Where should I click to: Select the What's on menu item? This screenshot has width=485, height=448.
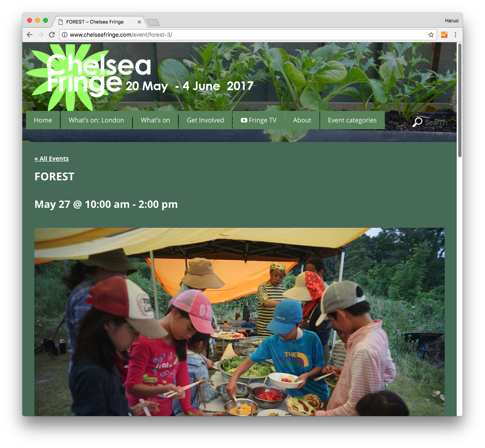coord(155,120)
